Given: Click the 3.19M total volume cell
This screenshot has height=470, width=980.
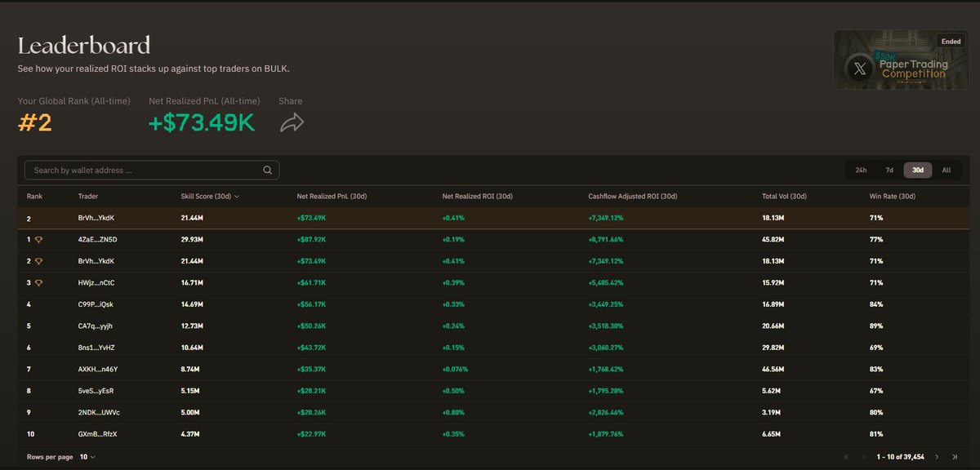Looking at the screenshot, I should [x=773, y=412].
